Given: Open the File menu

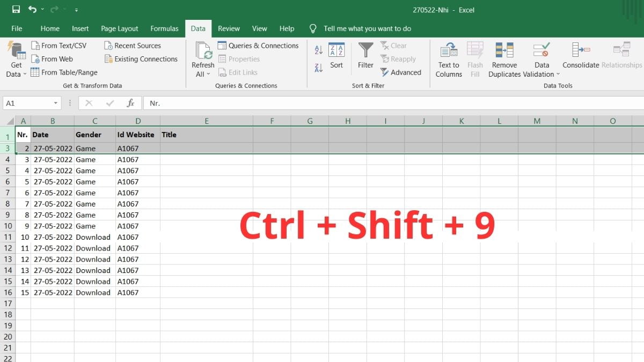Looking at the screenshot, I should tap(17, 28).
